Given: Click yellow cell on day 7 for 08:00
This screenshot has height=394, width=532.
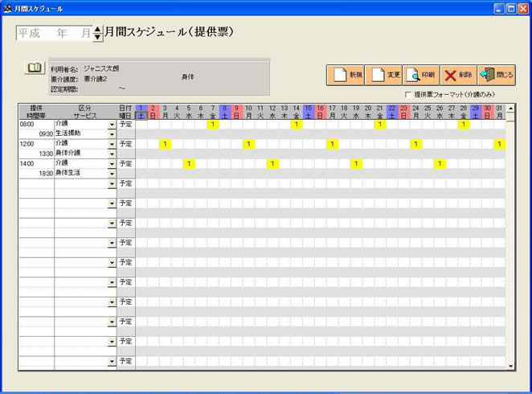Looking at the screenshot, I should tap(212, 125).
